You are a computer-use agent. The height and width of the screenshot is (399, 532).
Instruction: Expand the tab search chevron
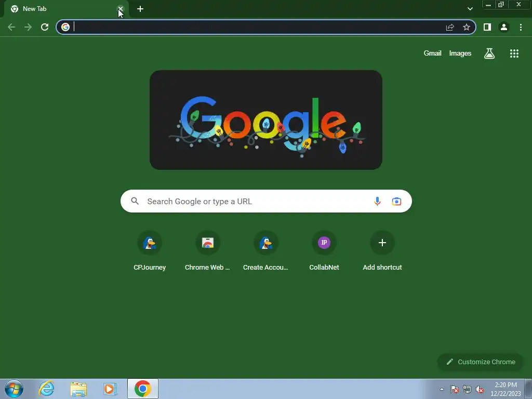[470, 9]
